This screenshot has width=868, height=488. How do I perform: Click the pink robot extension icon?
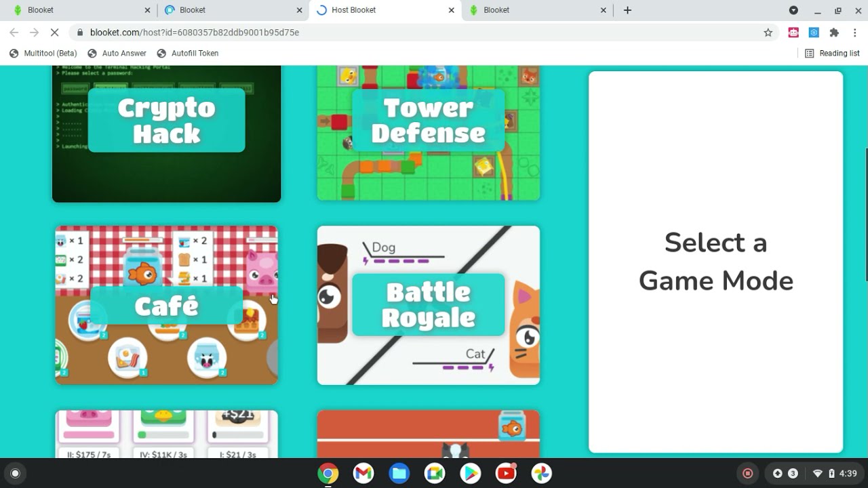[x=793, y=33]
